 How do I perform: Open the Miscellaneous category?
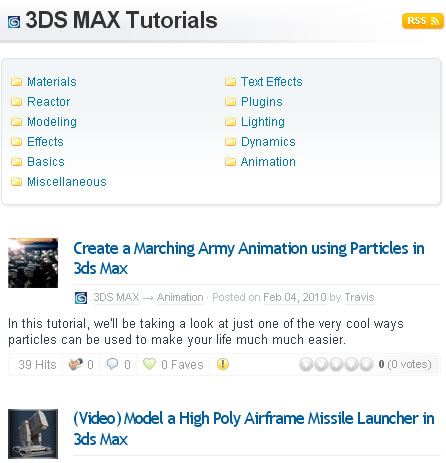click(x=67, y=182)
